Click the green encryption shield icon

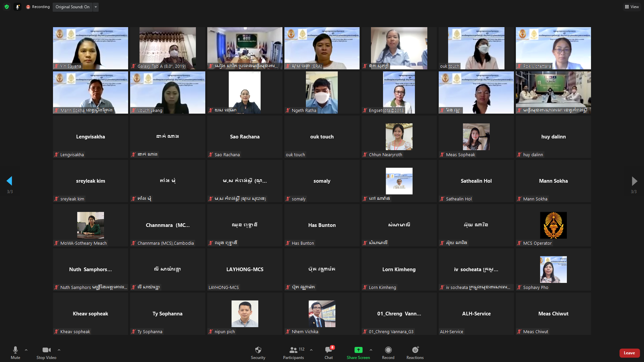7,7
